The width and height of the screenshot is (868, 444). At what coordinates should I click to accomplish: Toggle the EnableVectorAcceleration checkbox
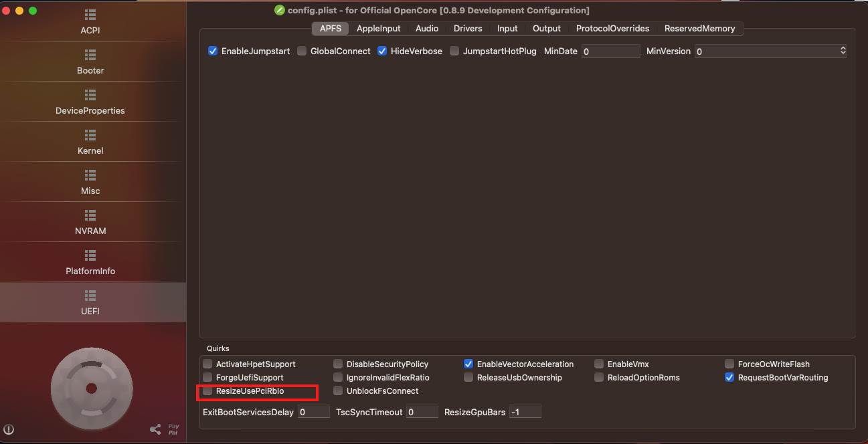(468, 364)
